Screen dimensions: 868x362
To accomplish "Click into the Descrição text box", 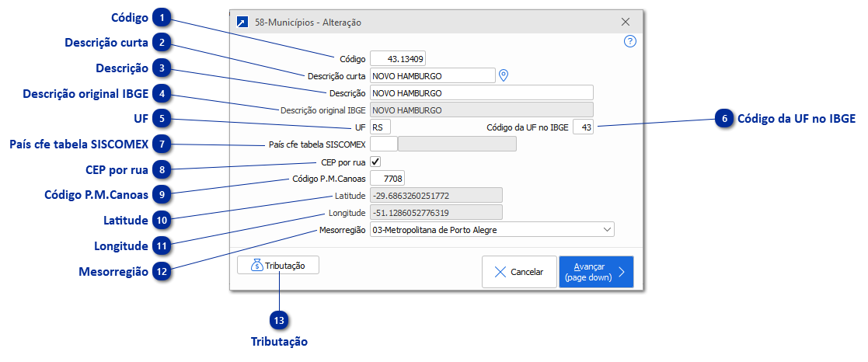I will coord(481,92).
